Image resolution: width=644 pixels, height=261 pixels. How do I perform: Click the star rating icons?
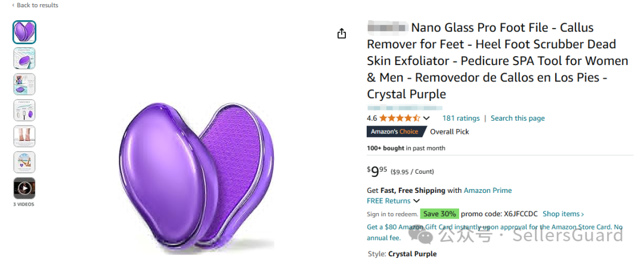pyautogui.click(x=400, y=118)
